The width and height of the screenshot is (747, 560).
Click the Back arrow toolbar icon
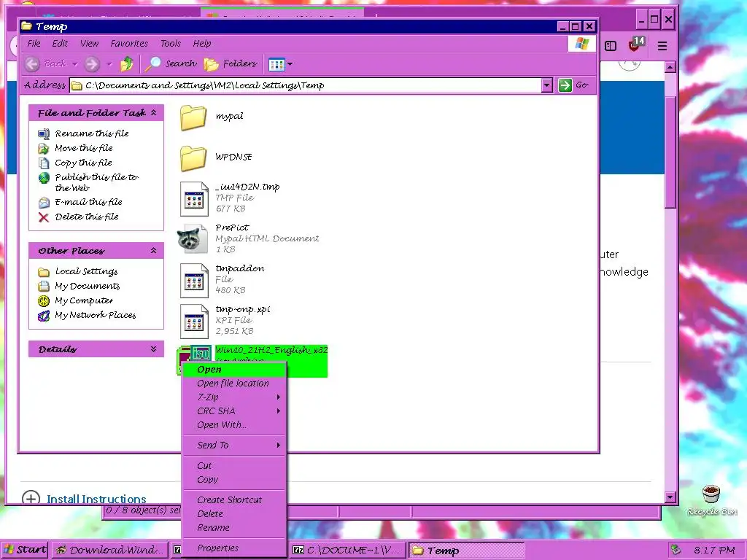pyautogui.click(x=32, y=64)
